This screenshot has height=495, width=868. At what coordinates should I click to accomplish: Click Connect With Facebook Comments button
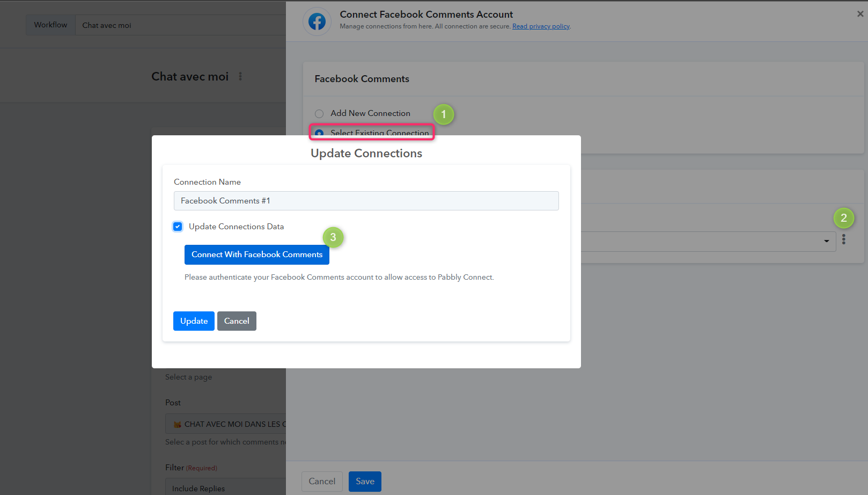click(x=257, y=254)
